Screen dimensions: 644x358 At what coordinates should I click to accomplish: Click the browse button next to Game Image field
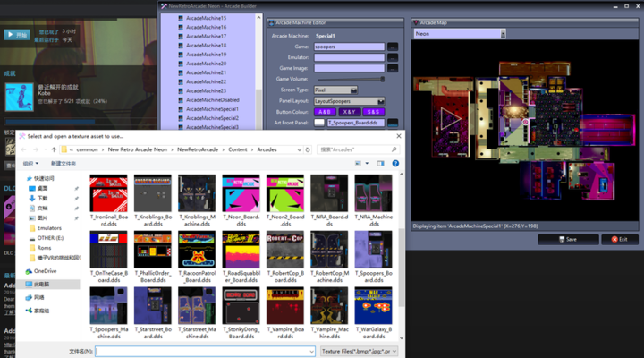tap(393, 68)
